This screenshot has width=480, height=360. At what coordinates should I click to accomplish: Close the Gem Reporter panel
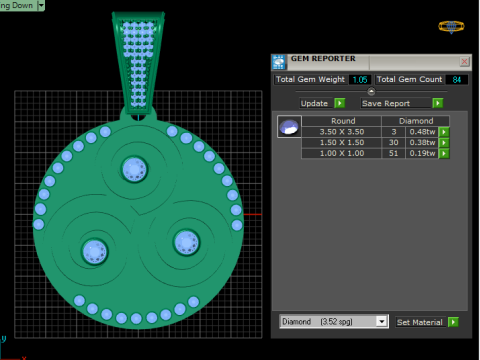pos(464,61)
